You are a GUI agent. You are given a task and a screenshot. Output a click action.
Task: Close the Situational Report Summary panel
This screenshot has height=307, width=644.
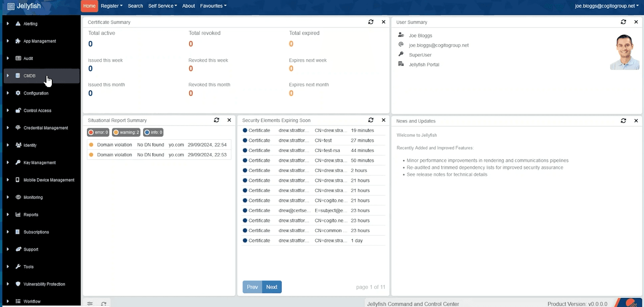[229, 120]
